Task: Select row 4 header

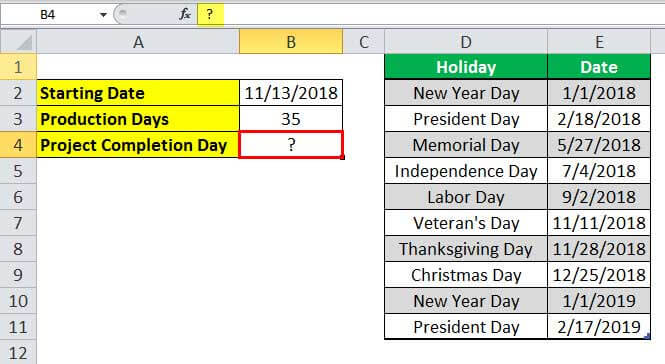Action: coord(18,145)
